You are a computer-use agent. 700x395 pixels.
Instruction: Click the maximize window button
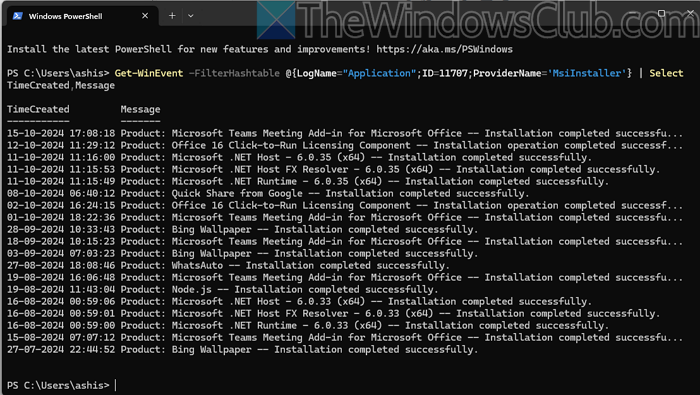(662, 13)
